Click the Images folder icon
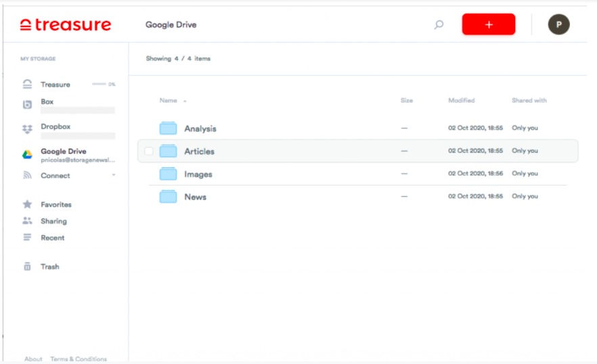The width and height of the screenshot is (597, 364). (x=168, y=174)
